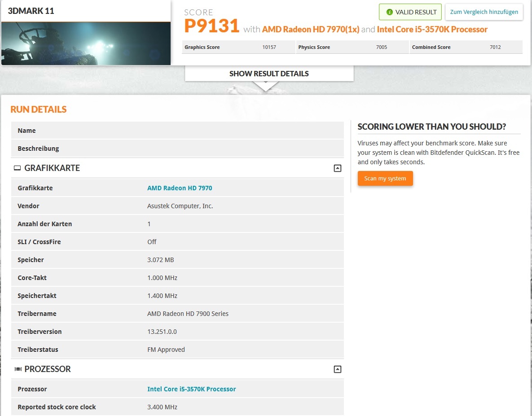Click the Combined Score label

click(x=431, y=47)
